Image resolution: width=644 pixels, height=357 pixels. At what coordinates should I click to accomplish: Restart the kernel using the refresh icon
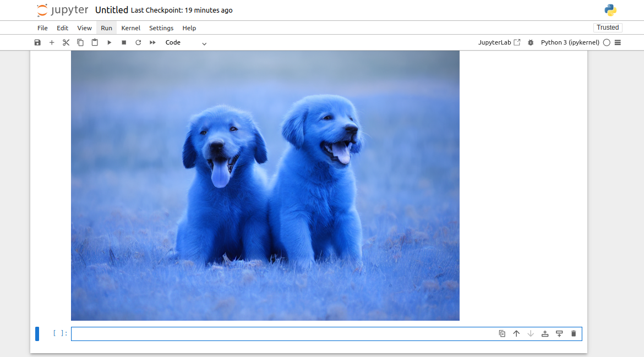coord(138,42)
